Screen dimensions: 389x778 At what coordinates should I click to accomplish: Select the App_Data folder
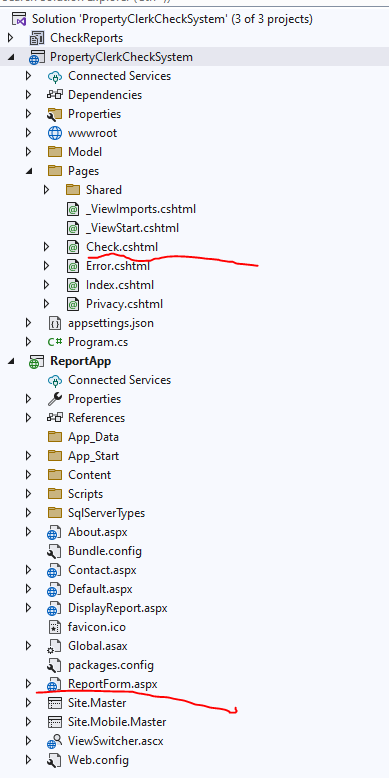coord(93,437)
